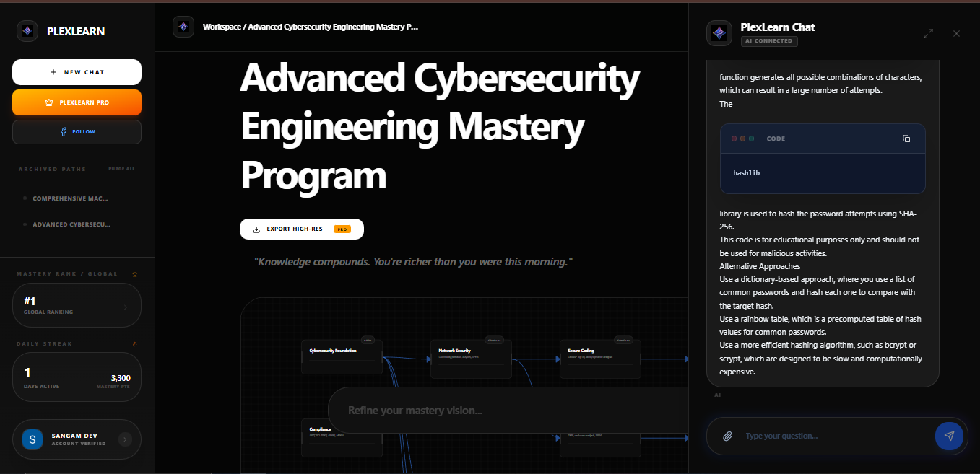Toggle the AI Connected status badge

[x=769, y=41]
